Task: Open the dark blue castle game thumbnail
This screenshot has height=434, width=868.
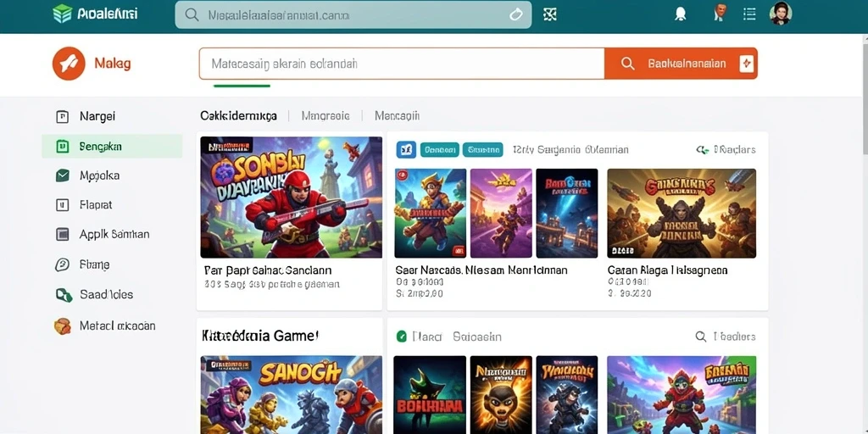Action: 567,213
